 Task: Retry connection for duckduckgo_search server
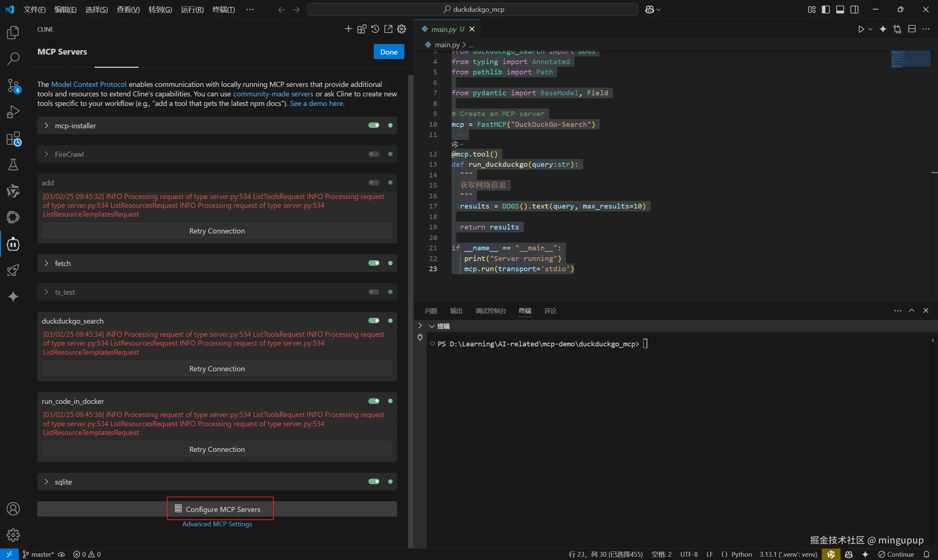(x=217, y=368)
